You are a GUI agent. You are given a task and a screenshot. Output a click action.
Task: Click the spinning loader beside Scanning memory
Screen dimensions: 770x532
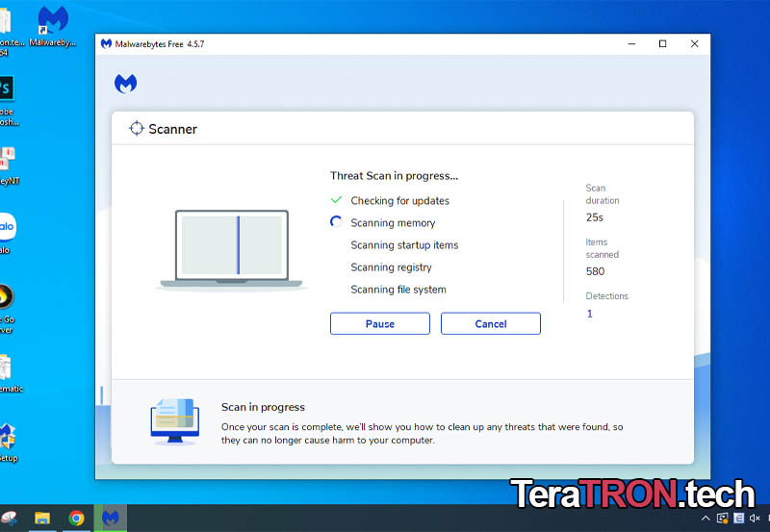coord(336,222)
